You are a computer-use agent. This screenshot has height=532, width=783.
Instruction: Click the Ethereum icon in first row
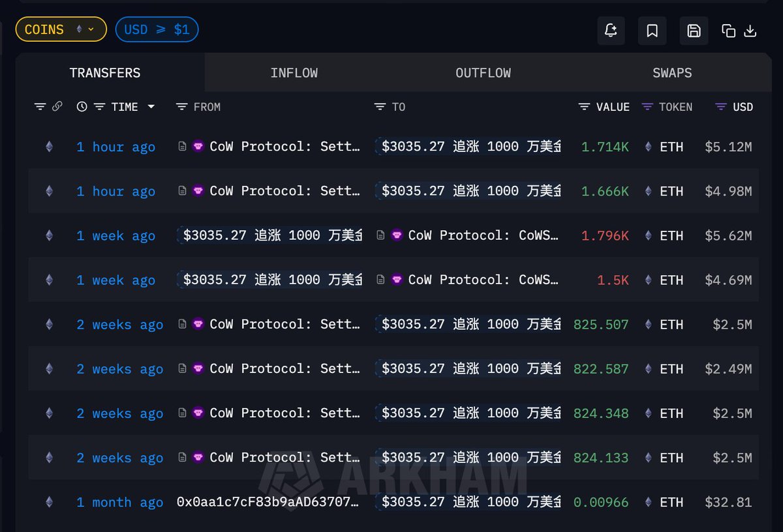tap(49, 147)
